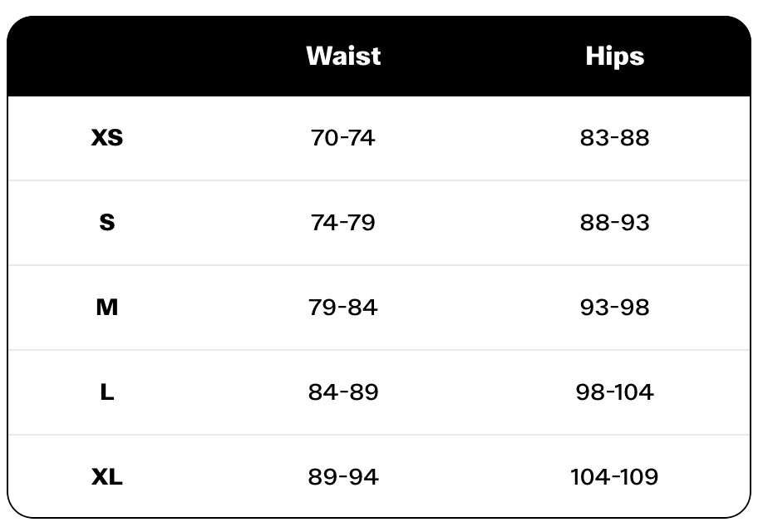Click the Waist column header
The image size is (763, 532).
tap(343, 56)
